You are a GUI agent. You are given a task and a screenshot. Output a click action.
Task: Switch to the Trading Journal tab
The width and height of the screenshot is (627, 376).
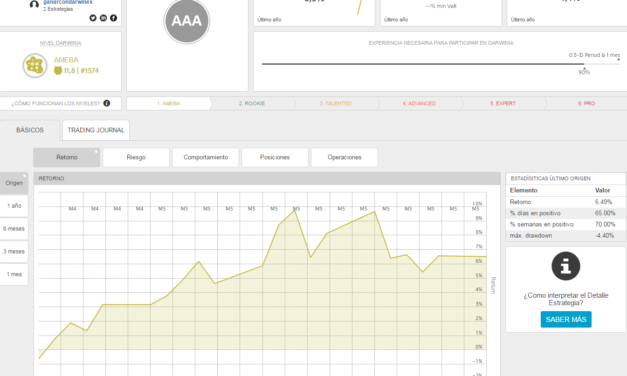pos(96,130)
